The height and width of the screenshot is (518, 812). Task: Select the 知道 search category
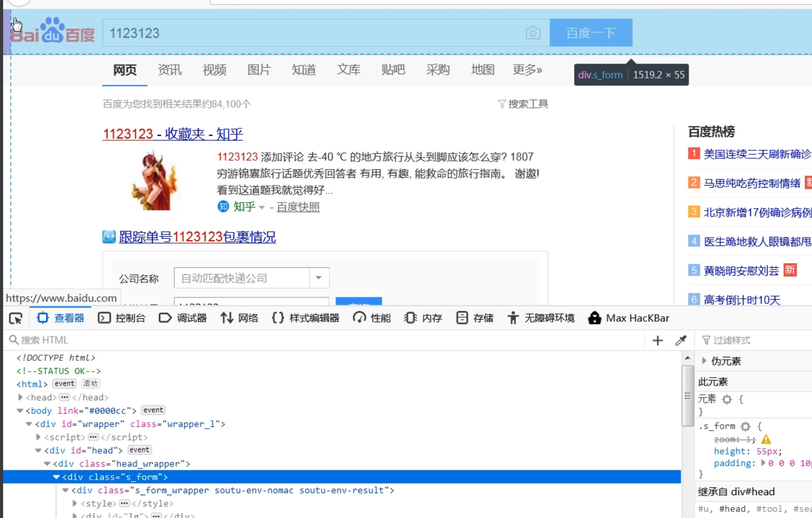tap(304, 70)
